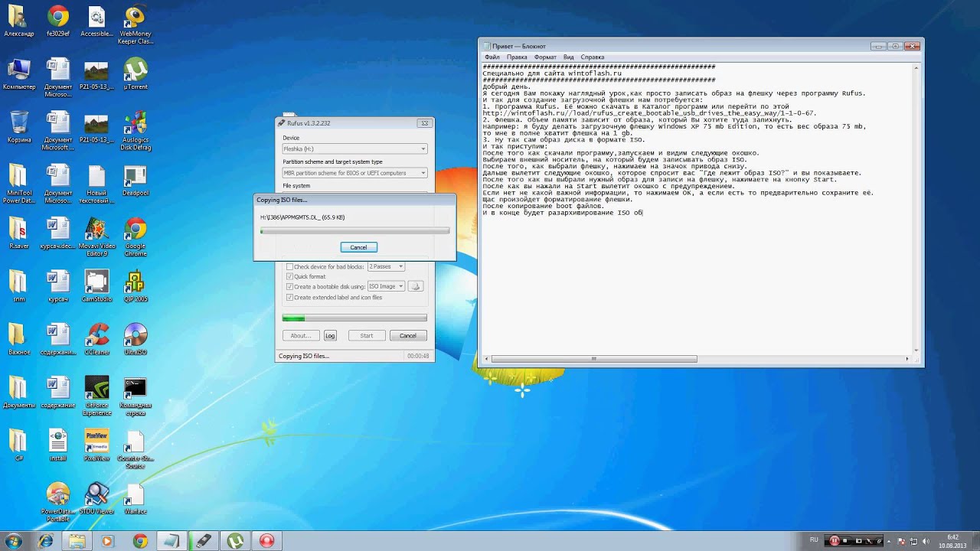The width and height of the screenshot is (980, 551).
Task: Click the About... button in Rufus
Action: click(x=300, y=335)
